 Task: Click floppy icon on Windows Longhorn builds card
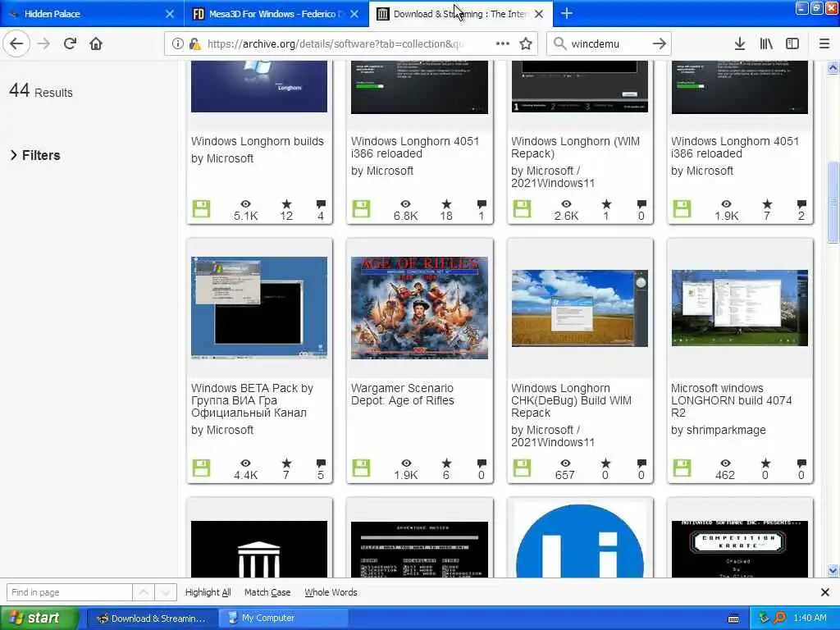[x=202, y=209]
